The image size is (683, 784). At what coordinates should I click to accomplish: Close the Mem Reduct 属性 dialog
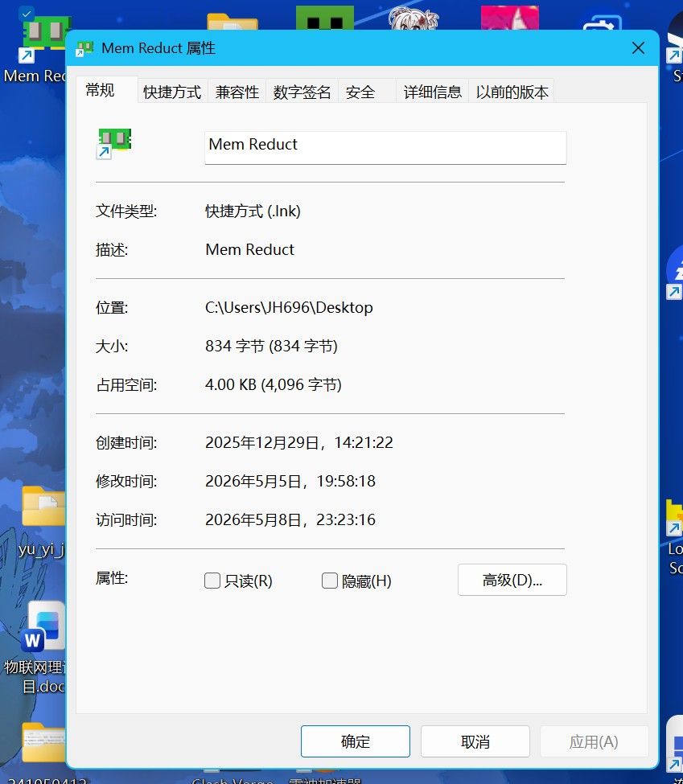pos(638,48)
